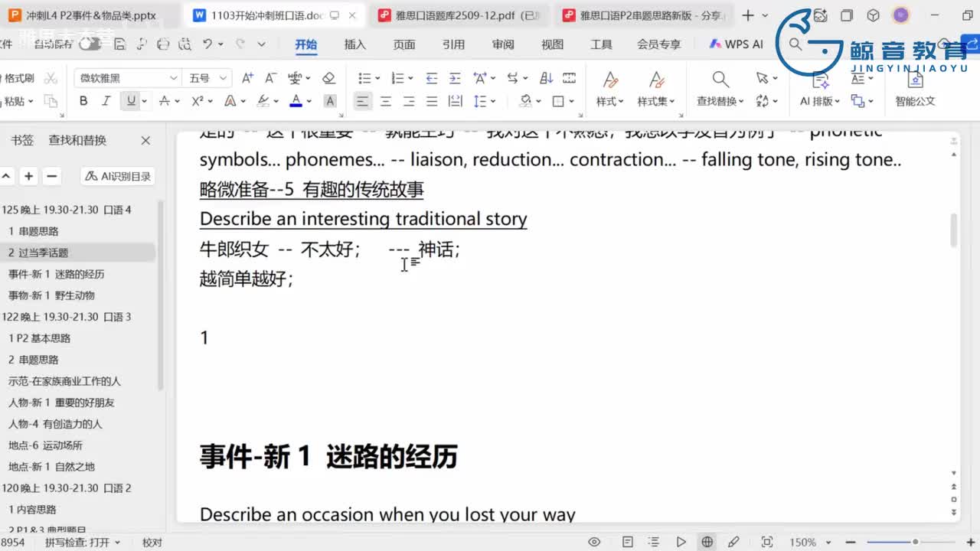Screen dimensions: 980x551
Task: Switch to 雅思口语题库2509-12.pdf document tab
Action: [462, 15]
